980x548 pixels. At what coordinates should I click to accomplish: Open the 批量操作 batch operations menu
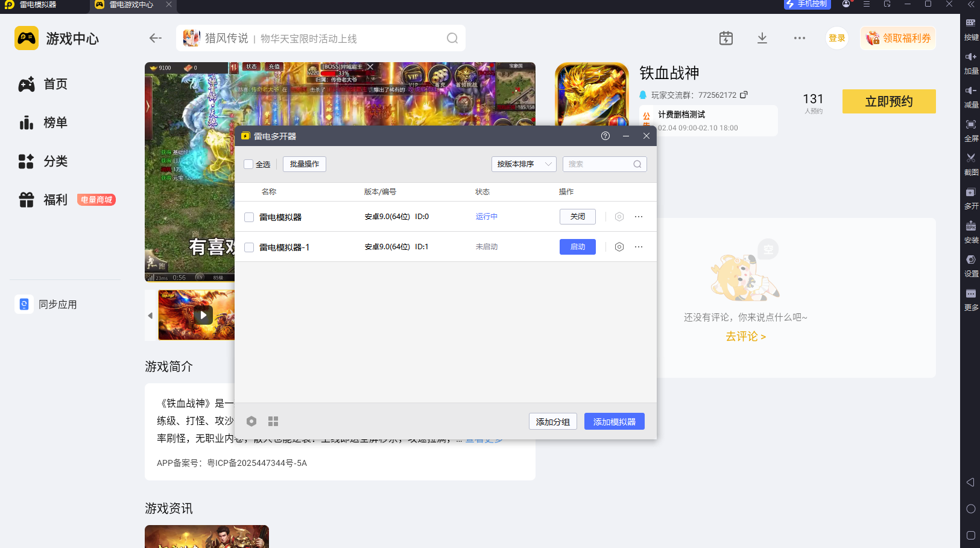pos(305,164)
